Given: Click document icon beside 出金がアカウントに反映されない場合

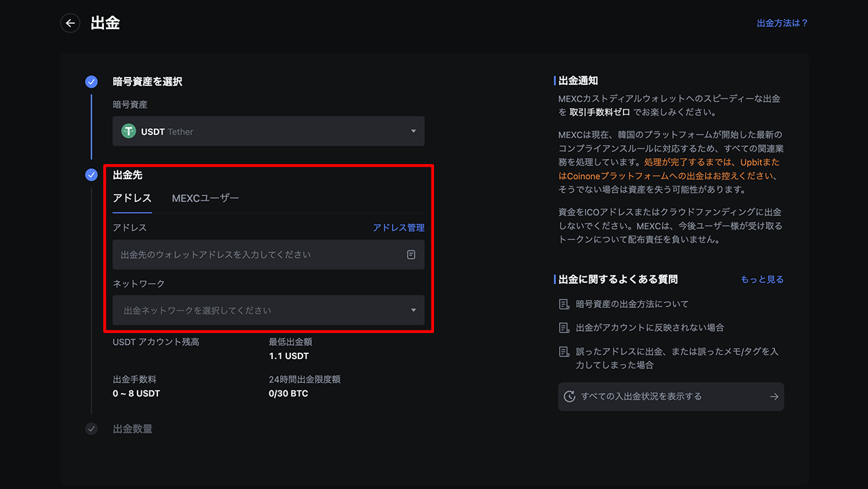Looking at the screenshot, I should pos(564,328).
